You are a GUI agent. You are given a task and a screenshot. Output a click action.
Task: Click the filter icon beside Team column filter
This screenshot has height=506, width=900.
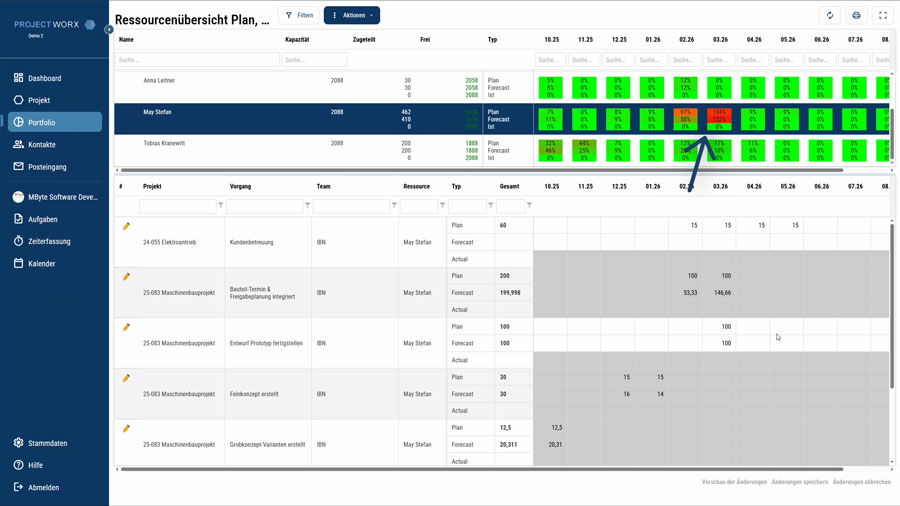(x=394, y=206)
